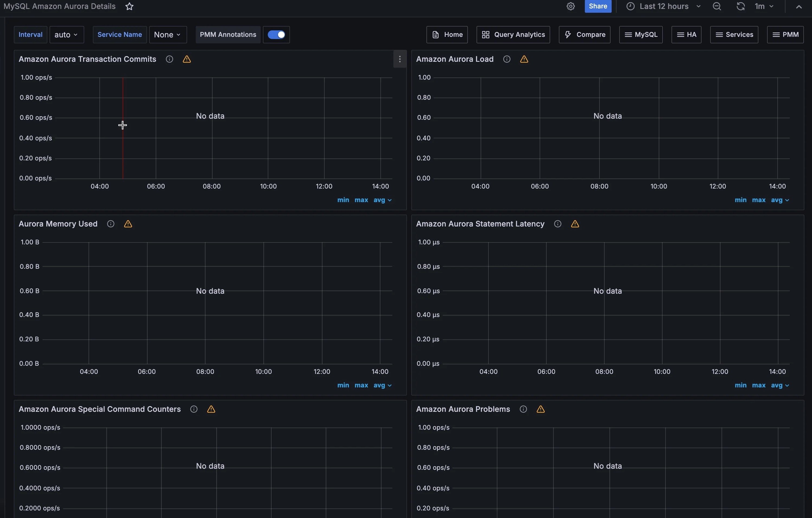The image size is (812, 518).
Task: Click the zoom out time range icon
Action: pos(717,7)
